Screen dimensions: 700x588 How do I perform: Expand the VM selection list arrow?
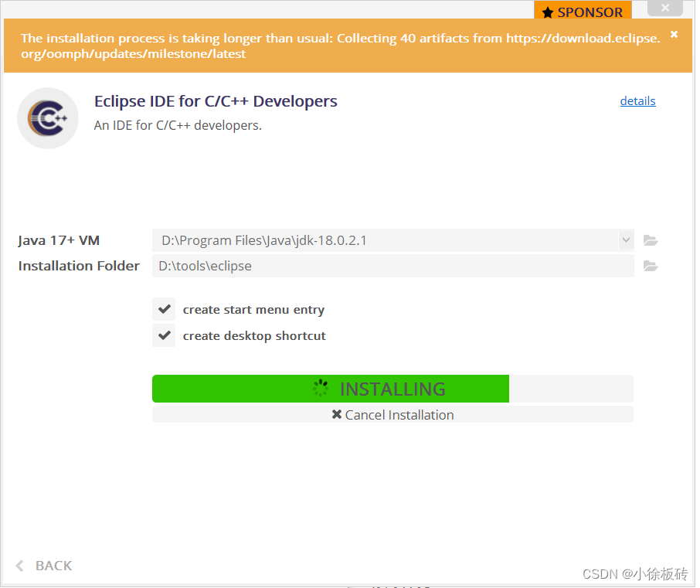pyautogui.click(x=626, y=240)
